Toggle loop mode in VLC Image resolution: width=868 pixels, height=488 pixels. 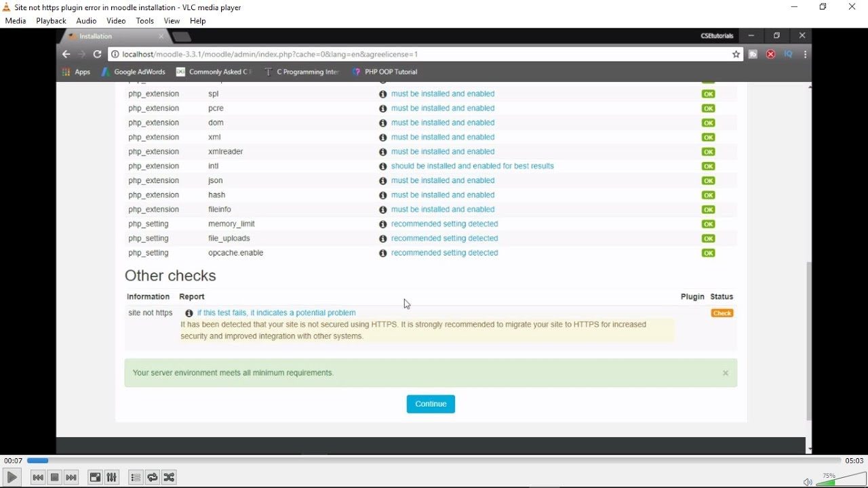153,478
